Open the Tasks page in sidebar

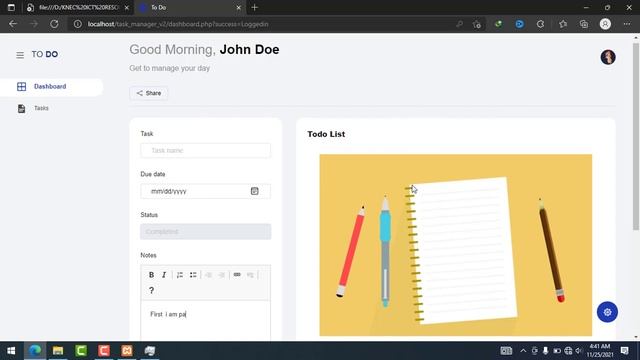click(x=41, y=108)
